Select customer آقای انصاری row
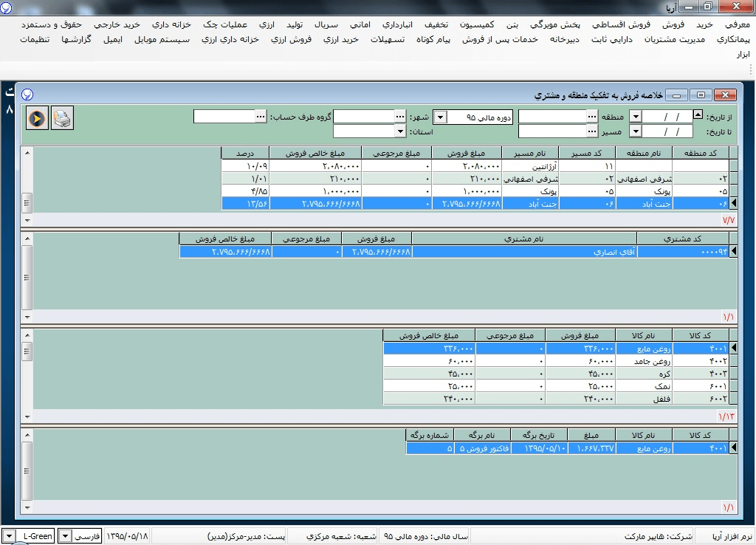Image resolution: width=756 pixels, height=545 pixels. 454,252
